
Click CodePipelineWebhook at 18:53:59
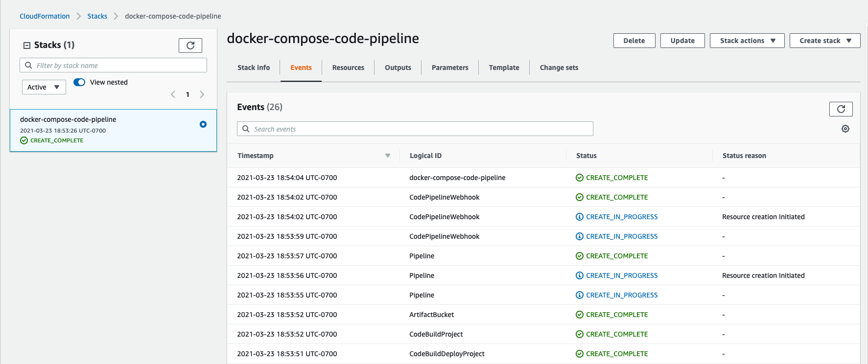445,236
